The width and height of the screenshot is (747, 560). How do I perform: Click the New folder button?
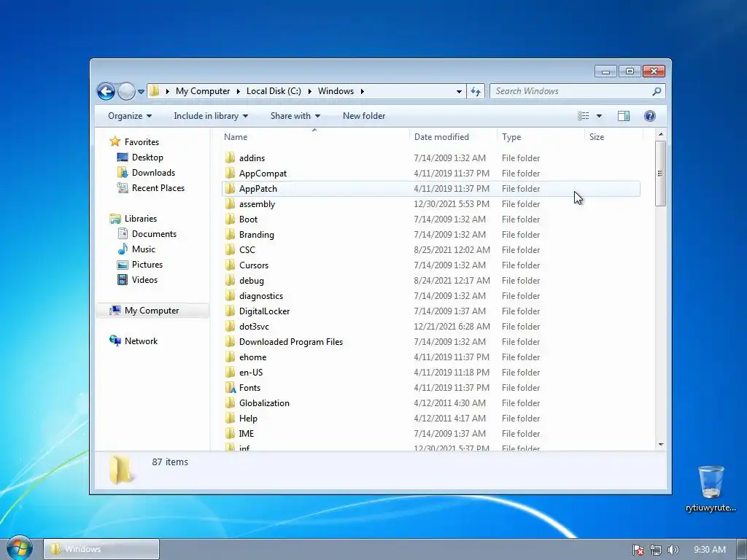364,116
